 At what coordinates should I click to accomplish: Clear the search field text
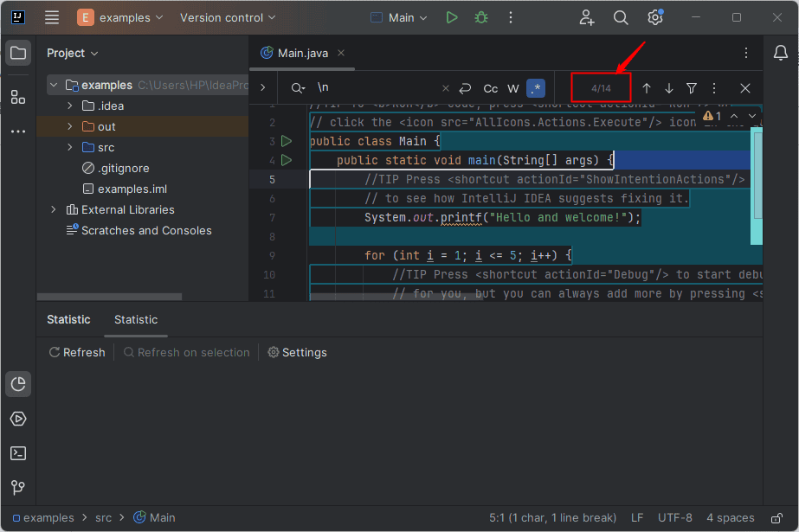click(446, 88)
